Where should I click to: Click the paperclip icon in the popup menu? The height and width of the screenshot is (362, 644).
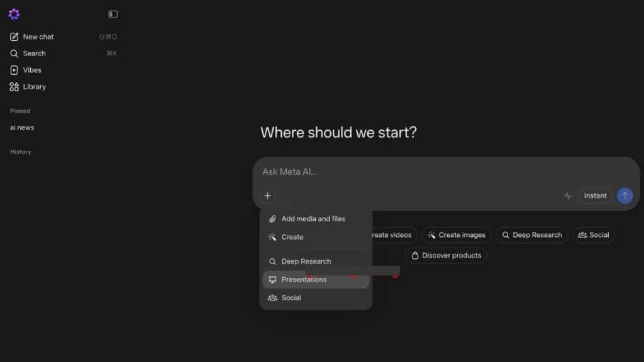point(272,219)
